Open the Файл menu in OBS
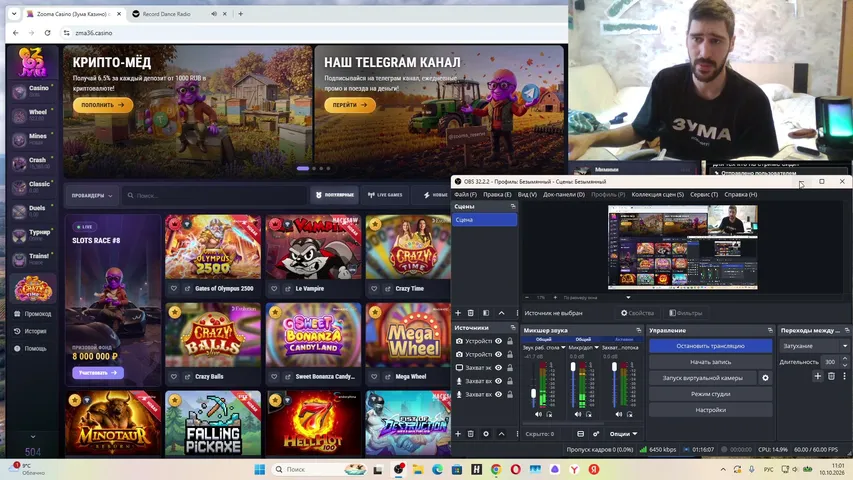The height and width of the screenshot is (480, 853). tap(465, 194)
